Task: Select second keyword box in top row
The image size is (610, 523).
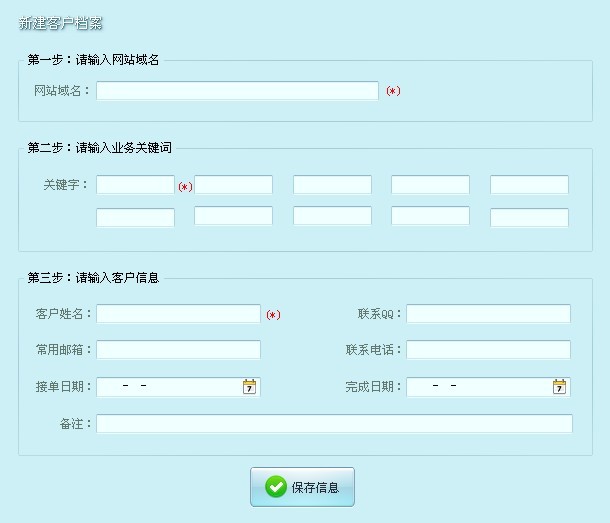Action: 233,184
